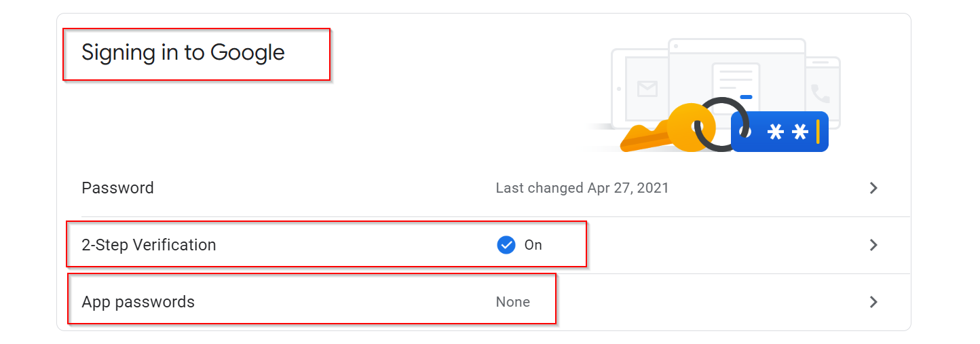
Task: Click the phone handset icon in the illustration
Action: [x=821, y=94]
